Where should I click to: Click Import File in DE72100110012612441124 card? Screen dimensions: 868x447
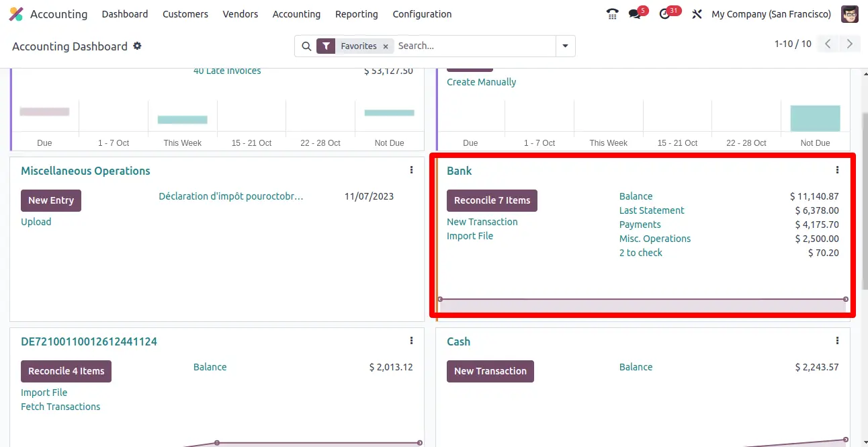click(x=44, y=393)
